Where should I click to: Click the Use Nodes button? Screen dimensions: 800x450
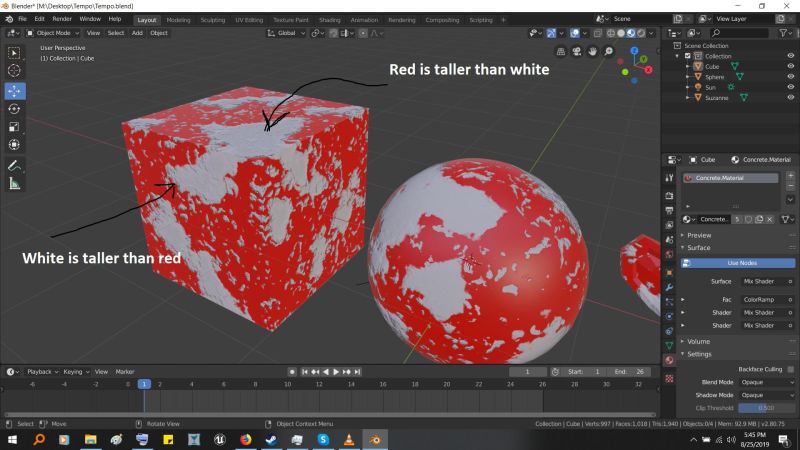(738, 263)
